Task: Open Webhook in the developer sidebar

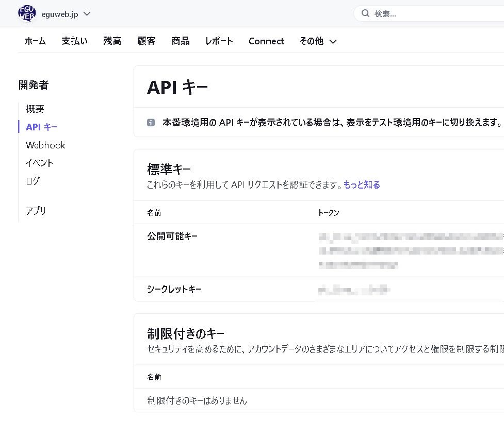Action: (45, 145)
